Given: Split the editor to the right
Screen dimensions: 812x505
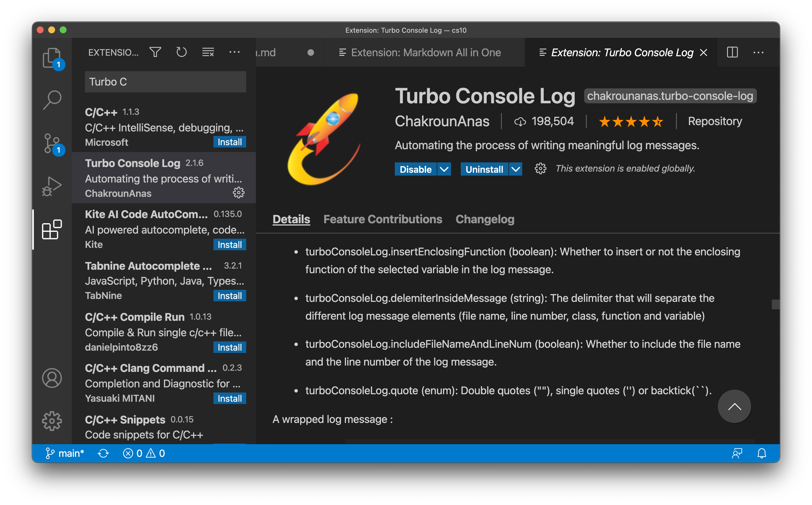Looking at the screenshot, I should 732,53.
